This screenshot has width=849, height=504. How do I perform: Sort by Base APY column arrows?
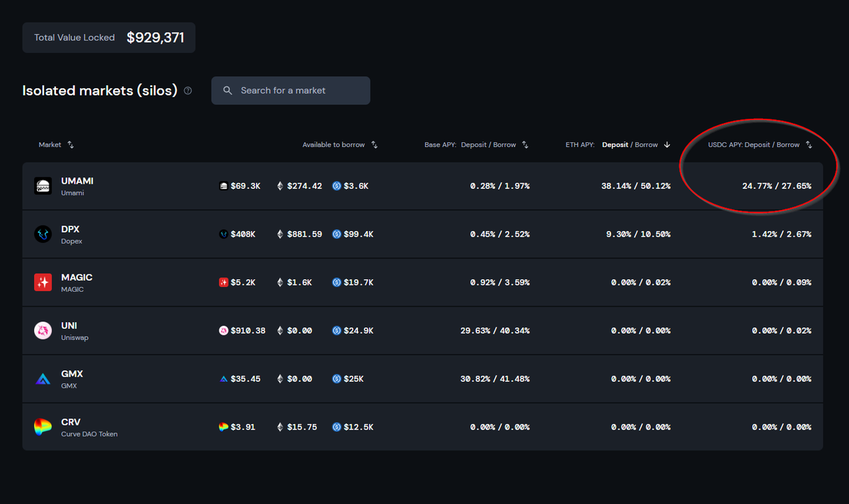coord(525,145)
